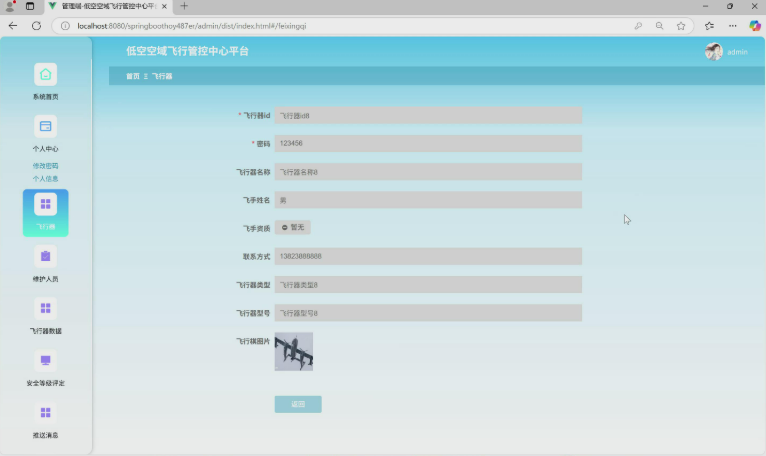
Task: Open the Copilot icon
Action: pos(755,26)
